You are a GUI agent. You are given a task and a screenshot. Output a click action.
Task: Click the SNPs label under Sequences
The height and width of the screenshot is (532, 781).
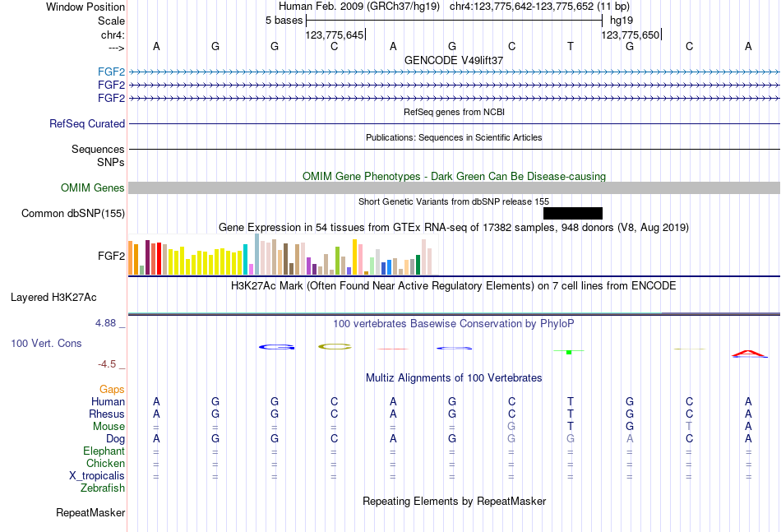pyautogui.click(x=111, y=162)
